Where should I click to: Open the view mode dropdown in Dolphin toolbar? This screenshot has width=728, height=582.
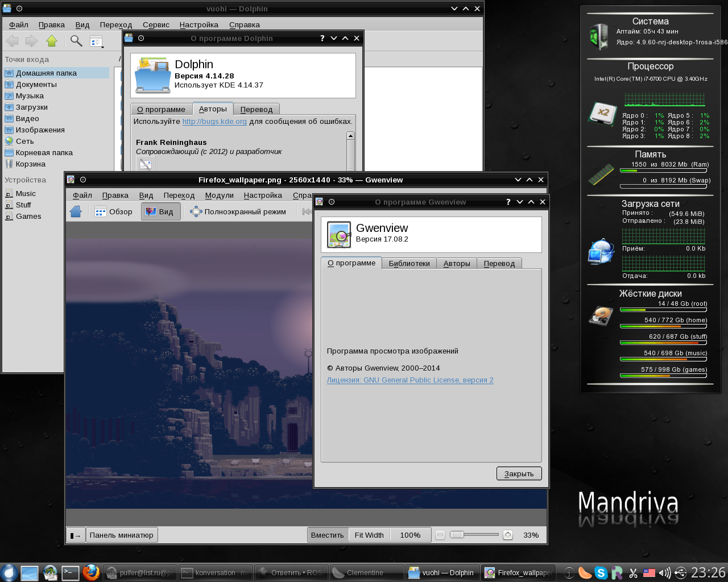pyautogui.click(x=97, y=41)
